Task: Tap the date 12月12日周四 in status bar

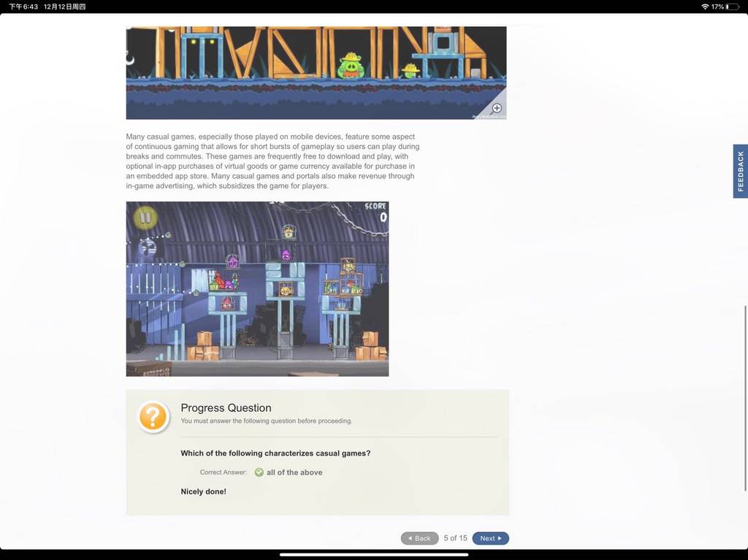Action: coord(64,7)
